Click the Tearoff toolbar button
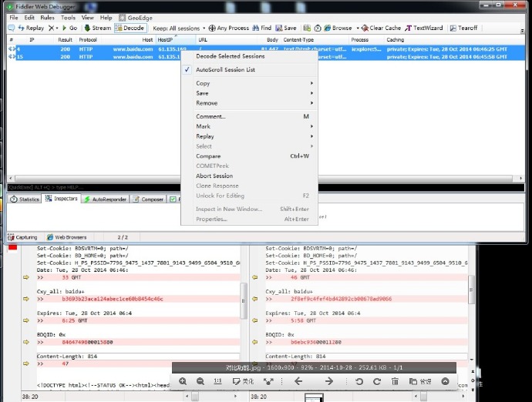The height and width of the screenshot is (402, 532). point(463,28)
